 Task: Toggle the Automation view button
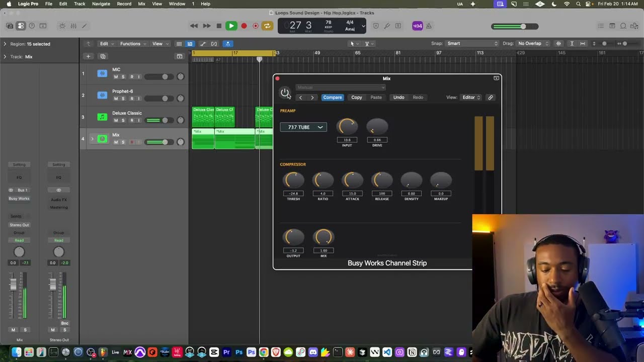(203, 44)
